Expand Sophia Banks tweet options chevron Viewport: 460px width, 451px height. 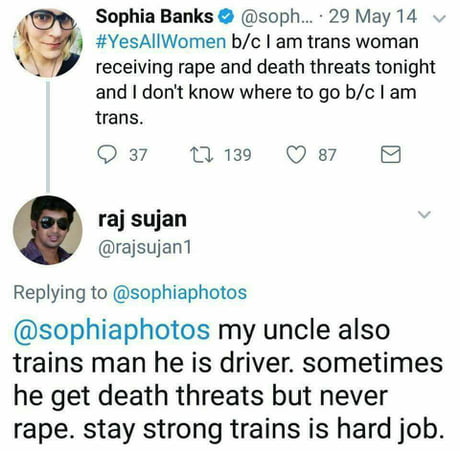click(x=440, y=19)
